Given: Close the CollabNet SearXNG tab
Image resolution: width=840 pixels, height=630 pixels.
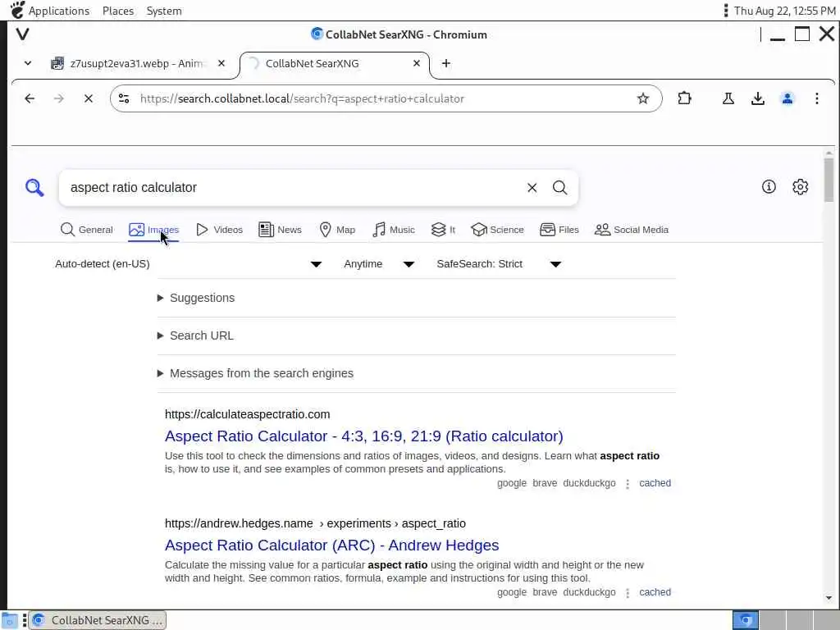Looking at the screenshot, I should tap(417, 63).
